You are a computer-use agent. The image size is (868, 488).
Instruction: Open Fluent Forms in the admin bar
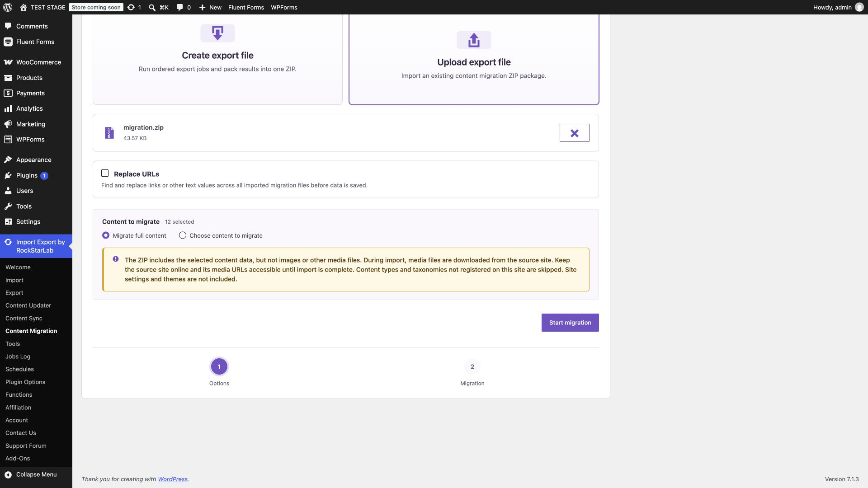(x=246, y=7)
